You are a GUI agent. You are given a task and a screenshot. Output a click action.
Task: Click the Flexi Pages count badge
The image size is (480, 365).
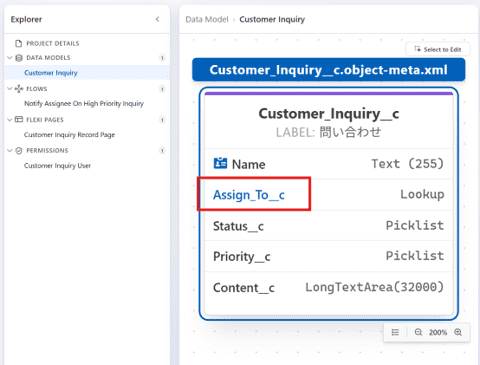[162, 120]
